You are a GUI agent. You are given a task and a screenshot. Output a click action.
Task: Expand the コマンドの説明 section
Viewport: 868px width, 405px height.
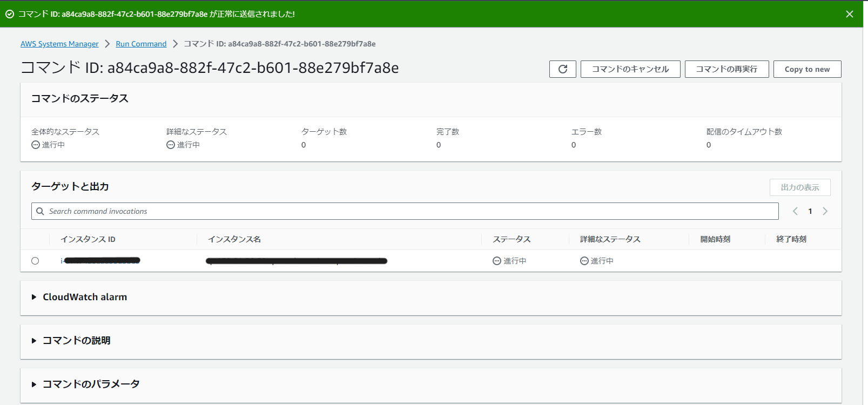pyautogui.click(x=34, y=341)
